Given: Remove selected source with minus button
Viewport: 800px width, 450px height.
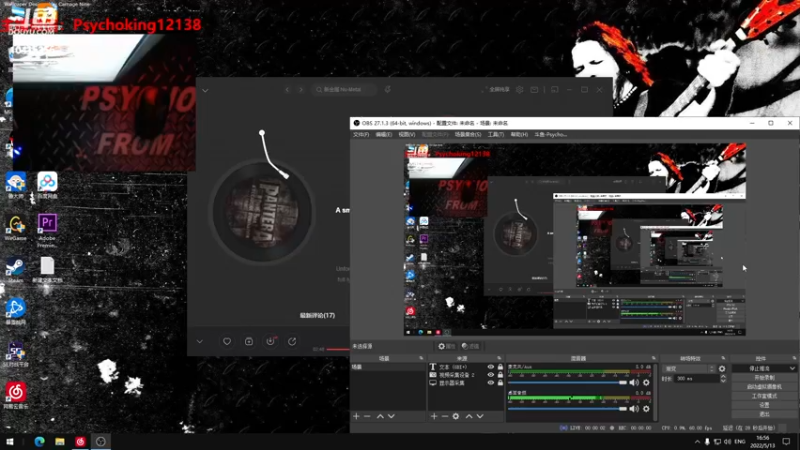Looking at the screenshot, I should (445, 416).
